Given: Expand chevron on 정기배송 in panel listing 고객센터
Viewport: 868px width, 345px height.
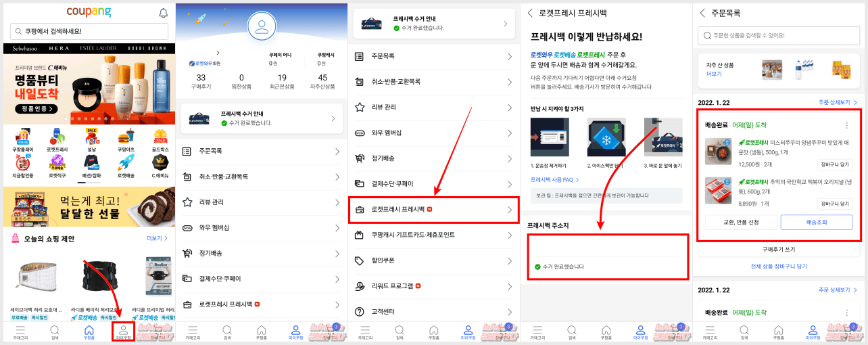Looking at the screenshot, I should pos(510,158).
